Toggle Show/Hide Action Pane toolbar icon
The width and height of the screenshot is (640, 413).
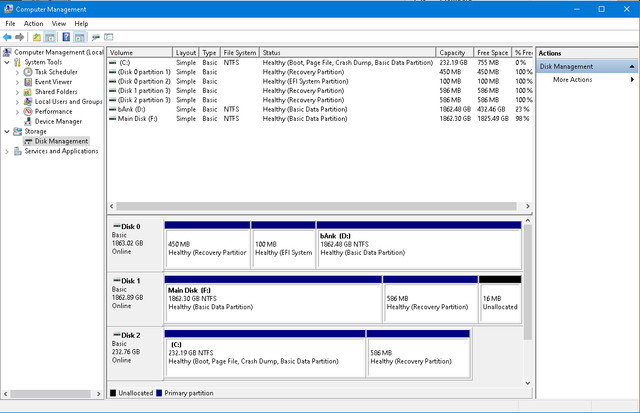pos(80,37)
